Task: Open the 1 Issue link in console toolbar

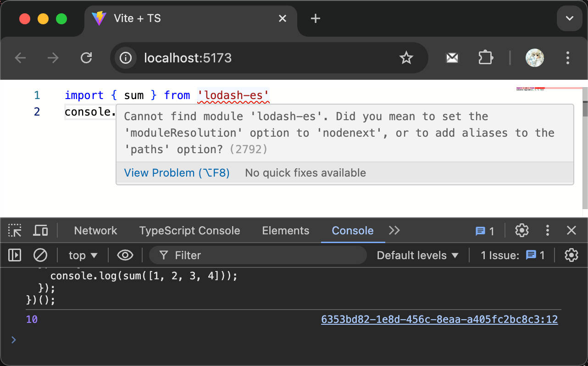Action: click(x=512, y=255)
